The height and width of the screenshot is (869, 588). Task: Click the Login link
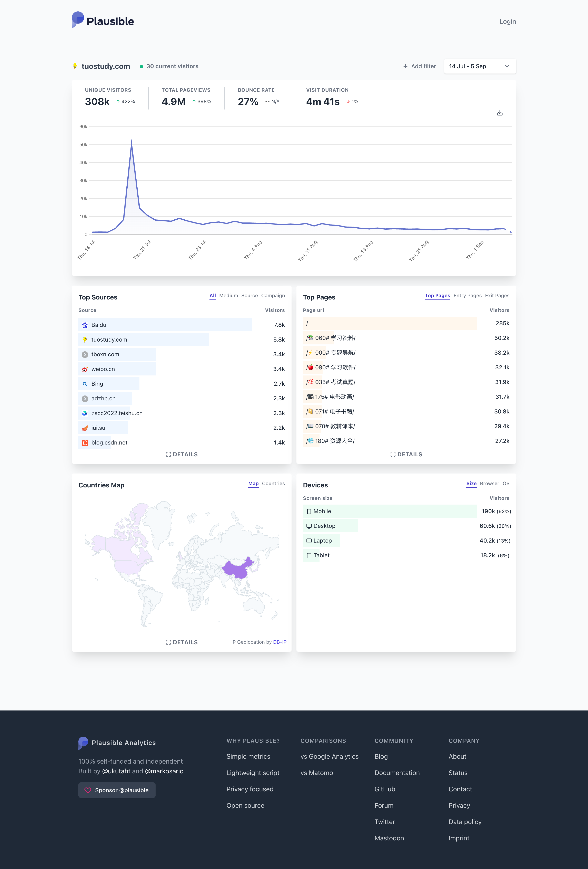tap(507, 21)
